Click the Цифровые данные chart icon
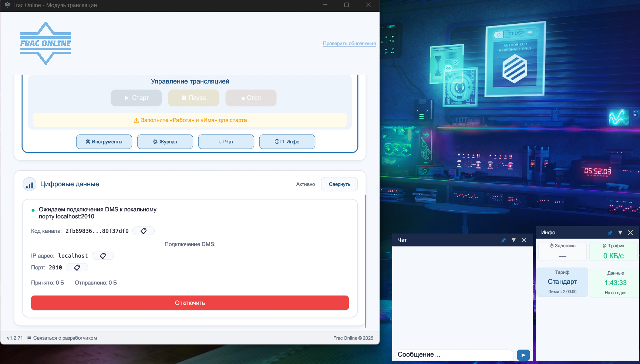The image size is (640, 364). coord(30,184)
